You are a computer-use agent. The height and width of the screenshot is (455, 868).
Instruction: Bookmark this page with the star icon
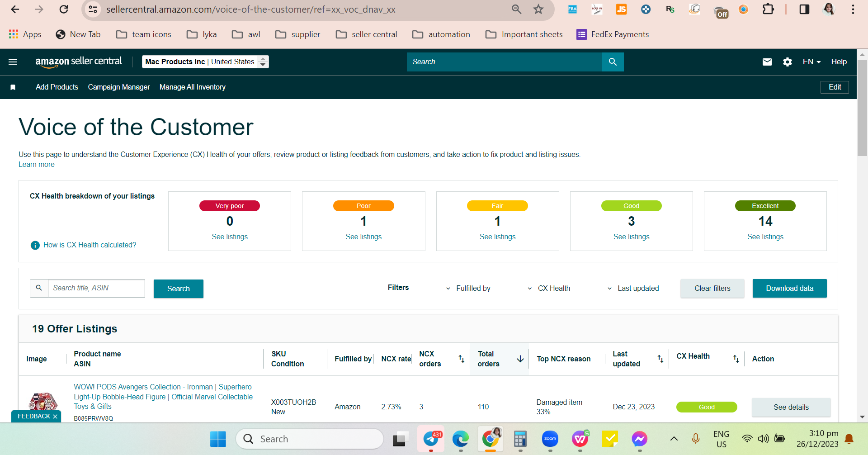point(538,9)
